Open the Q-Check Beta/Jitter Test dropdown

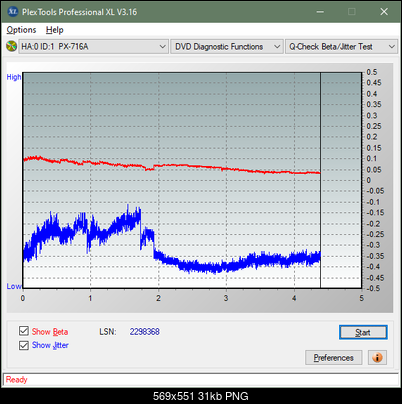(341, 47)
